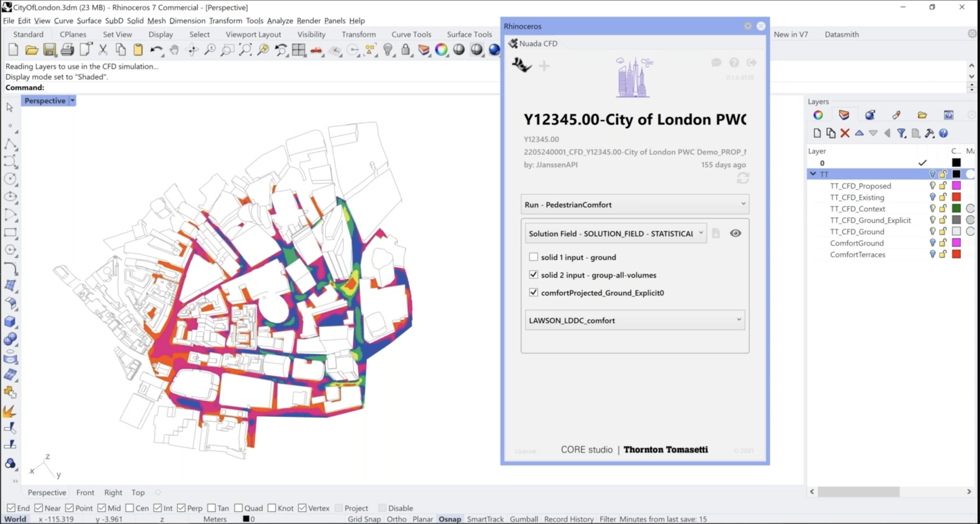Screen dimensions: 980x524
Task: Open the Solution Field dropdown
Action: [x=616, y=233]
